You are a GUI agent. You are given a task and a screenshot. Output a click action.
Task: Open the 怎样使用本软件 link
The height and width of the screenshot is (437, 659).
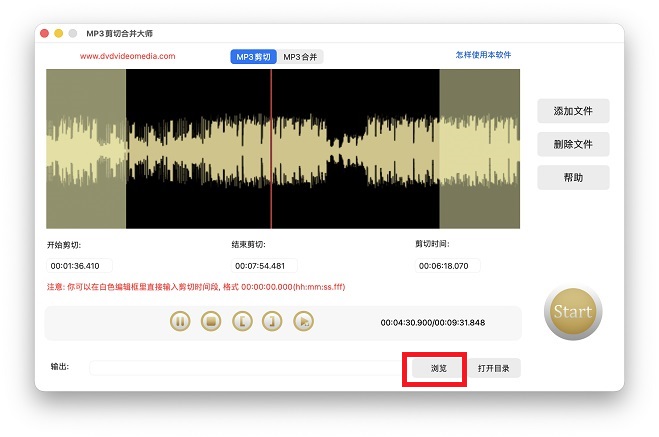483,55
